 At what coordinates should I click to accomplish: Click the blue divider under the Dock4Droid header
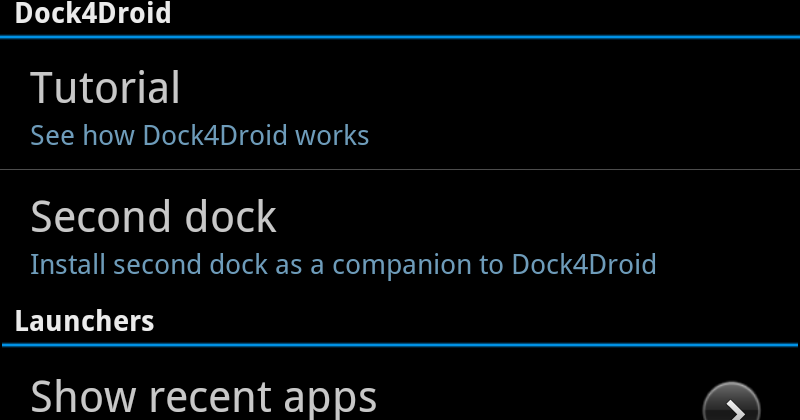tap(400, 37)
